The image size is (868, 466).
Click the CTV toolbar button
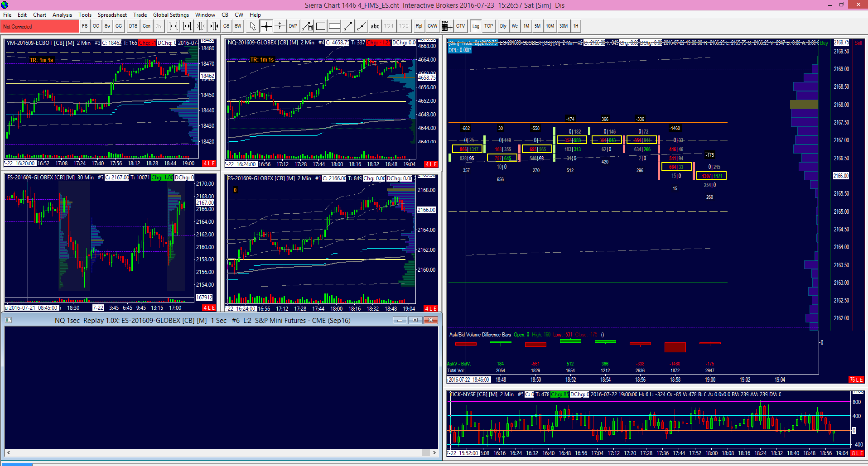pos(461,26)
